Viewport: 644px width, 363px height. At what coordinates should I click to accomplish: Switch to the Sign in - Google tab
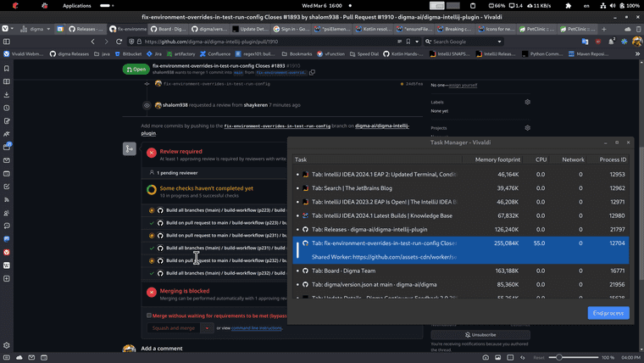tap(291, 29)
